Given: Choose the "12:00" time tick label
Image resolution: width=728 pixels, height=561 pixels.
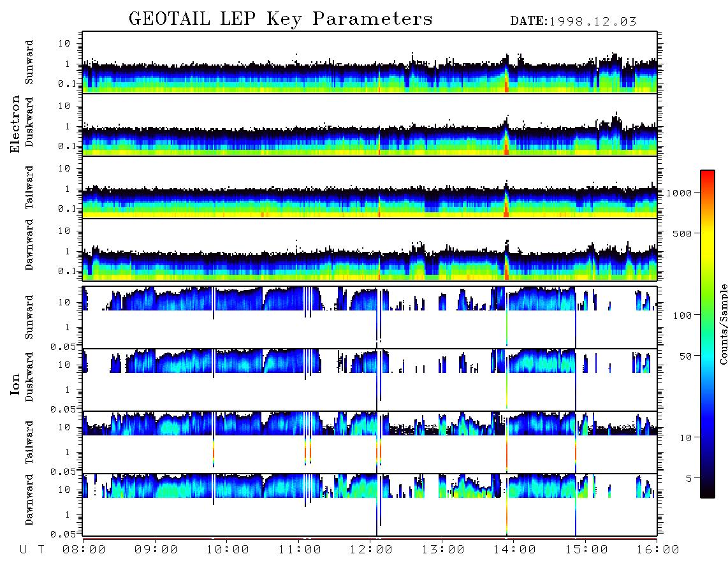Looking at the screenshot, I should (371, 550).
